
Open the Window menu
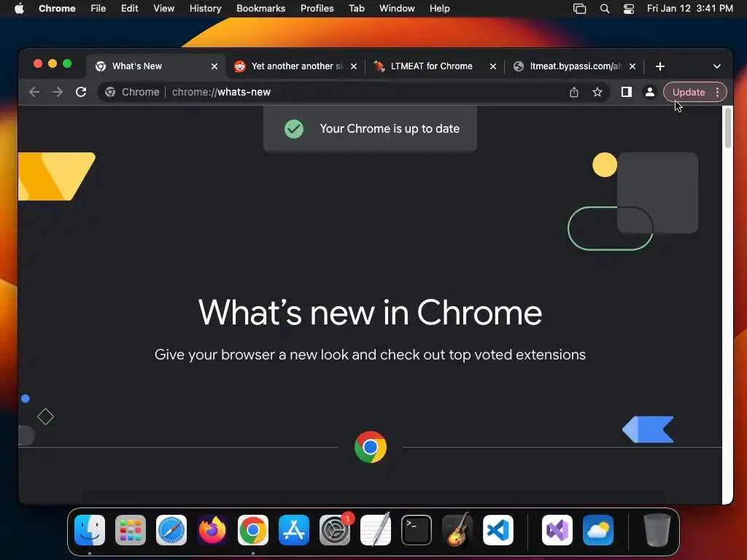tap(397, 8)
